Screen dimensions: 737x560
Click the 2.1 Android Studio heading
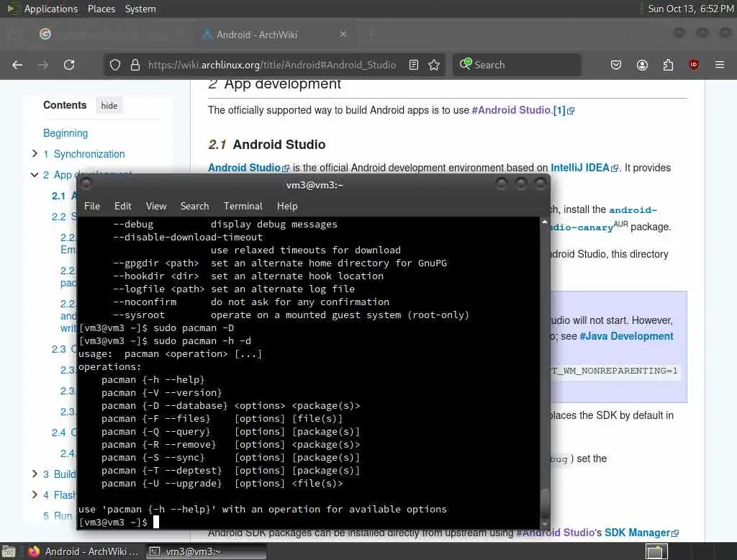pyautogui.click(x=266, y=145)
